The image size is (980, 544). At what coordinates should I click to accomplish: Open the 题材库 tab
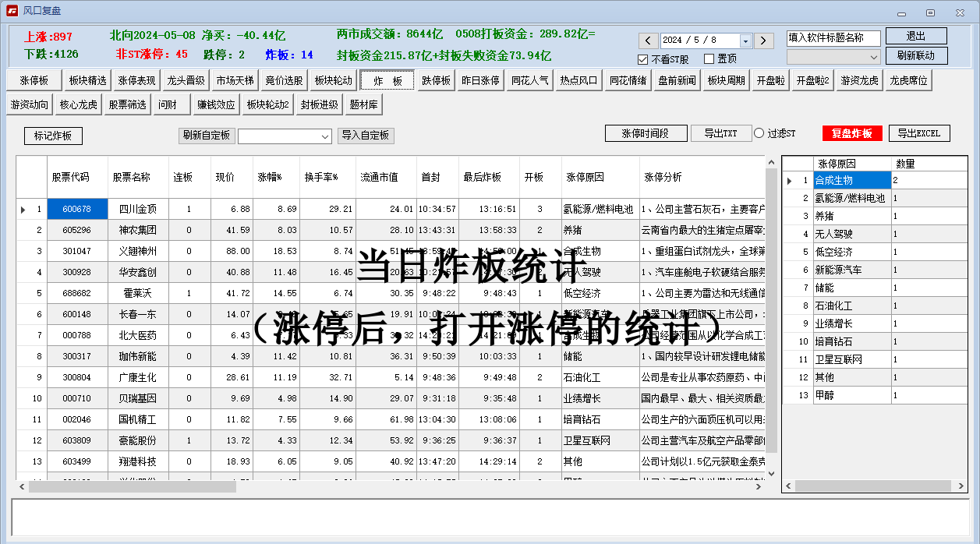[363, 104]
